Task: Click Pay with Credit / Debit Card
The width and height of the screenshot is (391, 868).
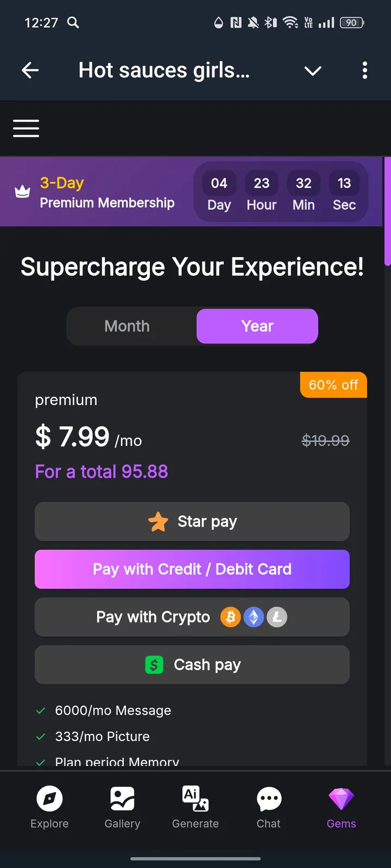Action: pos(192,569)
